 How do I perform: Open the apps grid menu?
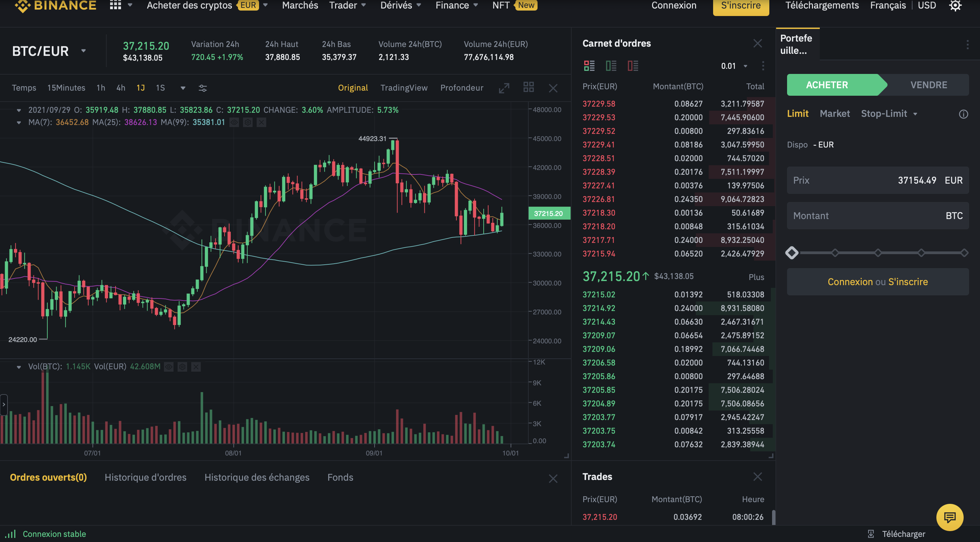[x=115, y=5]
